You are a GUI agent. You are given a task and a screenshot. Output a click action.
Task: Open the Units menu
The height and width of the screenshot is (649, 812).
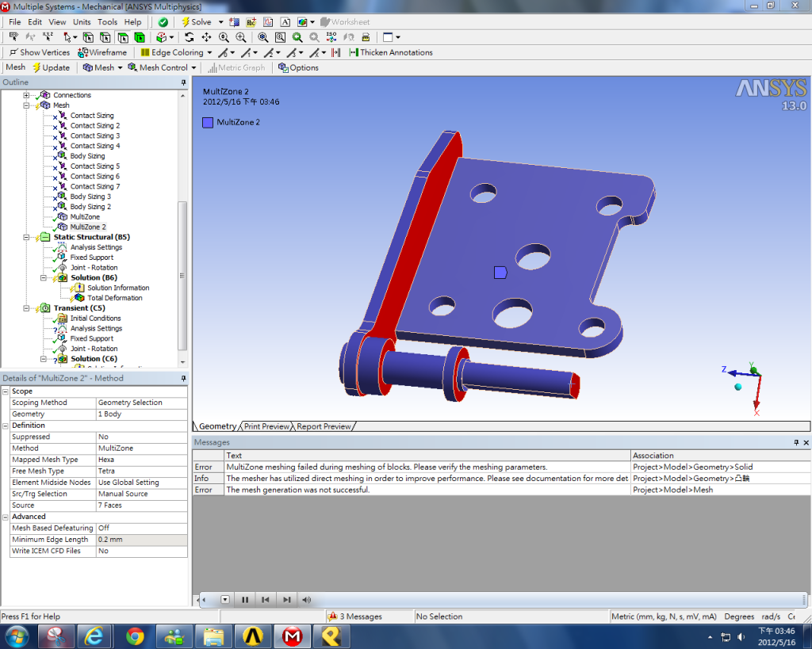[x=82, y=22]
